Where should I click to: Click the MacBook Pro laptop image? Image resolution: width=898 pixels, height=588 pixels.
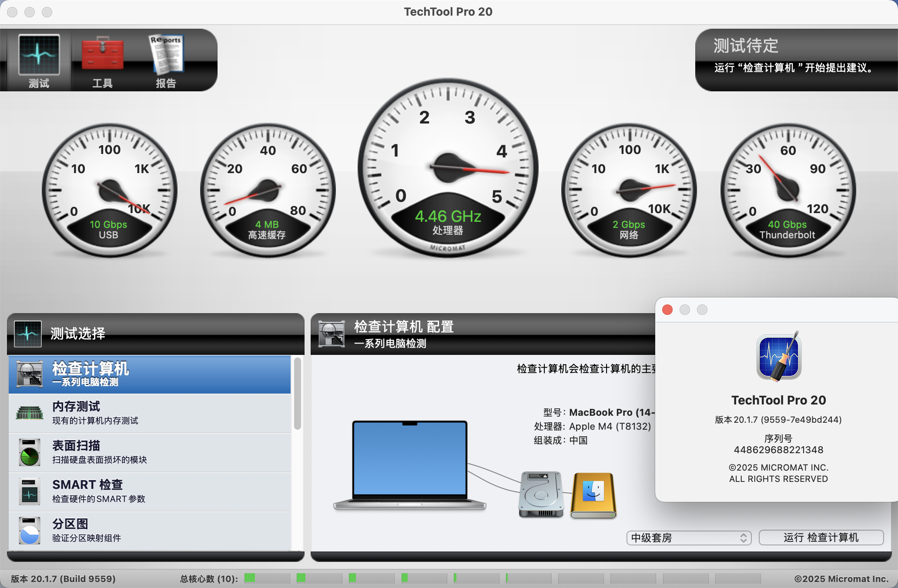click(x=409, y=464)
